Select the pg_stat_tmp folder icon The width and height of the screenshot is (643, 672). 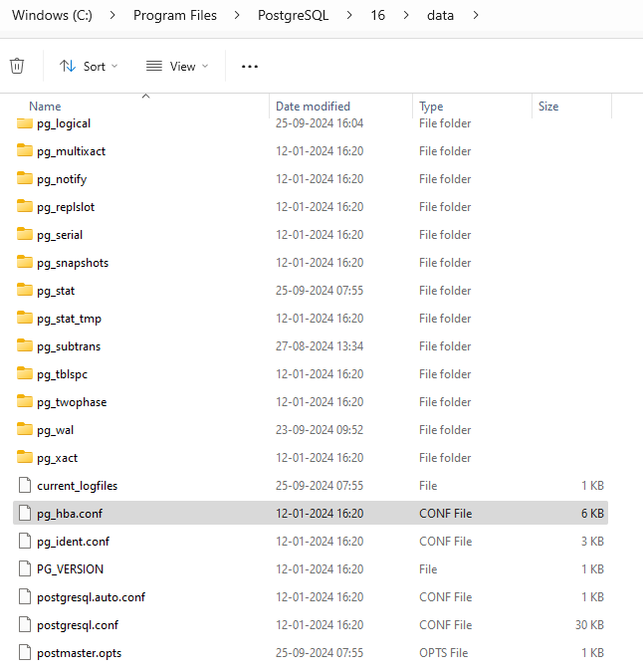(25, 318)
